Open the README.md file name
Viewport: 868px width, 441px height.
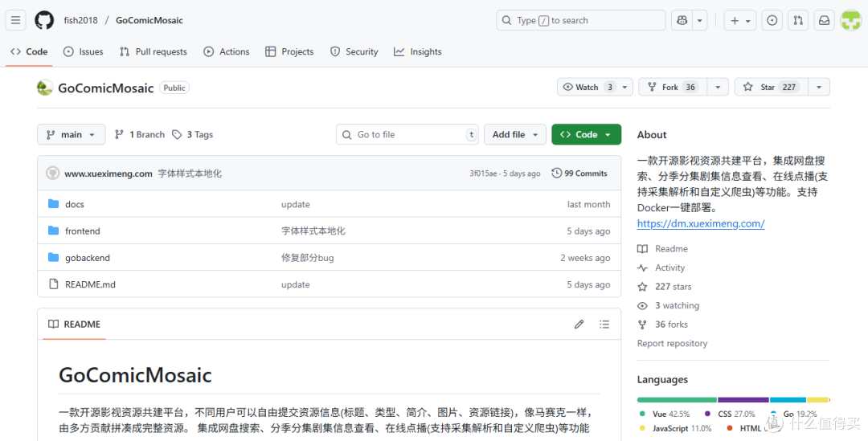(x=90, y=284)
